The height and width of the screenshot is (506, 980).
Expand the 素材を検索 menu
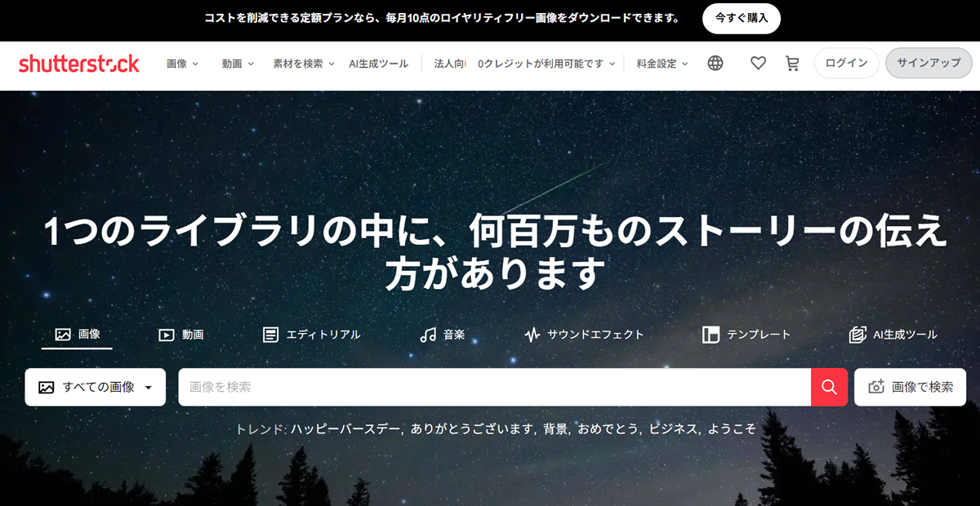[x=304, y=64]
